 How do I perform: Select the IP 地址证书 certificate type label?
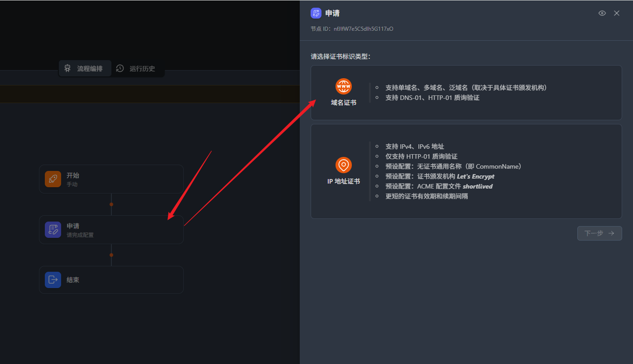tap(343, 181)
